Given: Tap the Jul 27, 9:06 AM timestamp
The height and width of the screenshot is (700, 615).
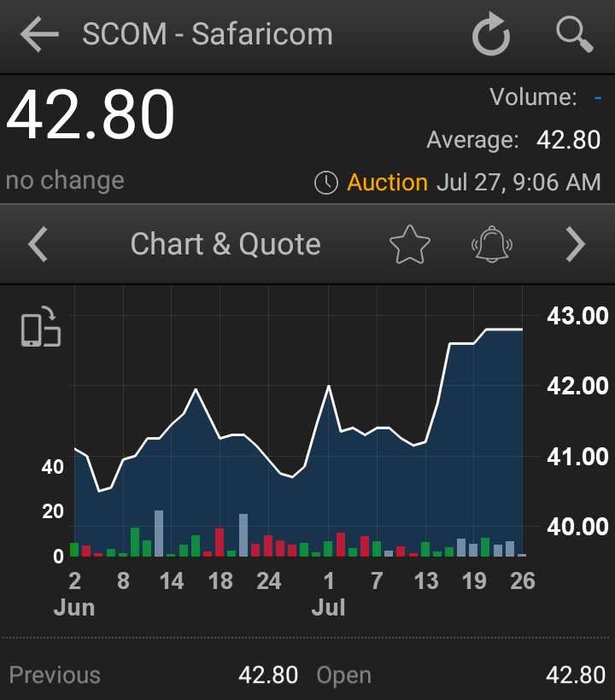Looking at the screenshot, I should (518, 183).
